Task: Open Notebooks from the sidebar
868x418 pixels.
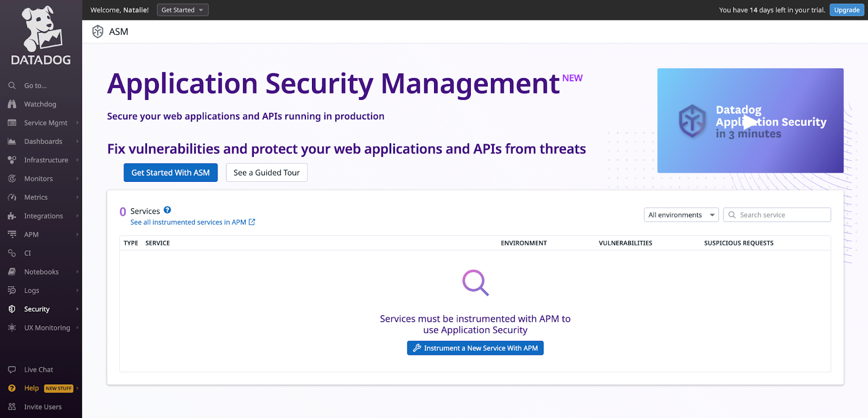Action: (x=41, y=272)
